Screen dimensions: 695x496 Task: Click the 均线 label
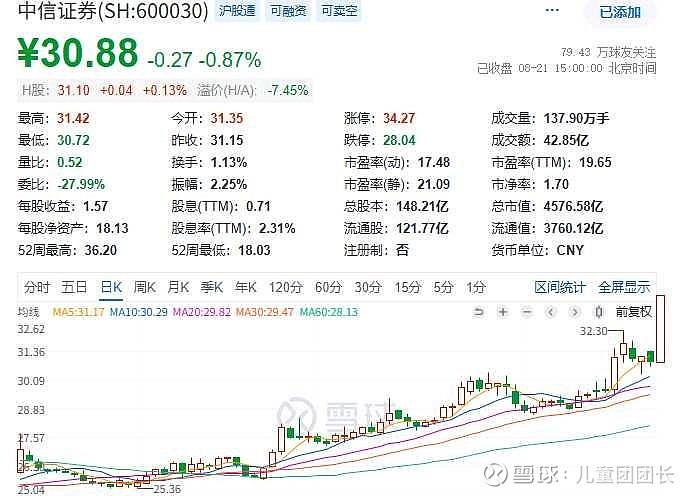[28, 312]
